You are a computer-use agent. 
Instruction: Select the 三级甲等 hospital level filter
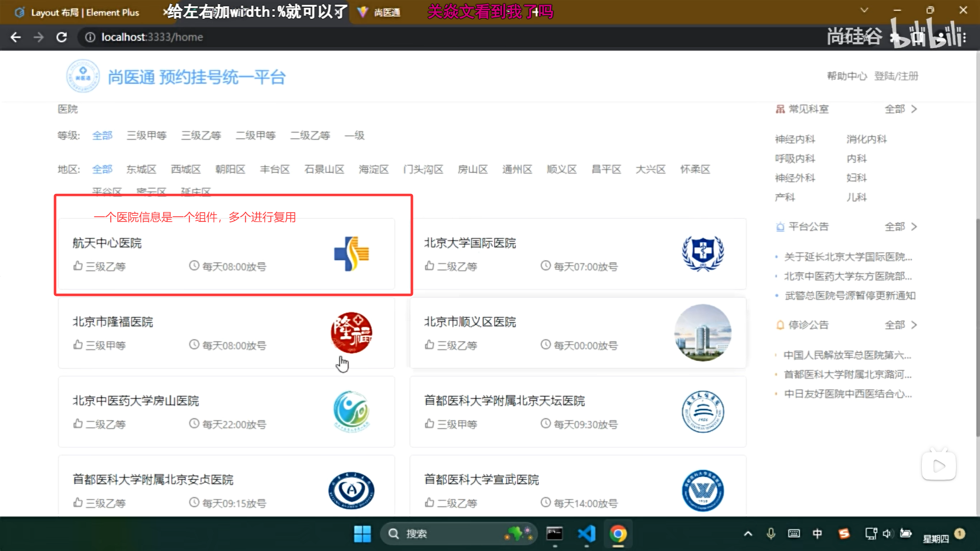click(146, 135)
